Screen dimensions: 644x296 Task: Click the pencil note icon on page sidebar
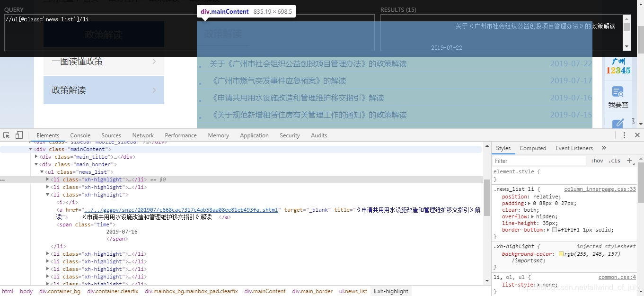coord(618,124)
